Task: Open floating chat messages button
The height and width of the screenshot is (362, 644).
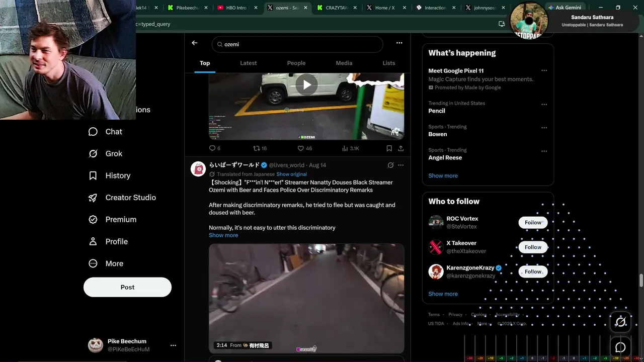Action: [x=620, y=347]
